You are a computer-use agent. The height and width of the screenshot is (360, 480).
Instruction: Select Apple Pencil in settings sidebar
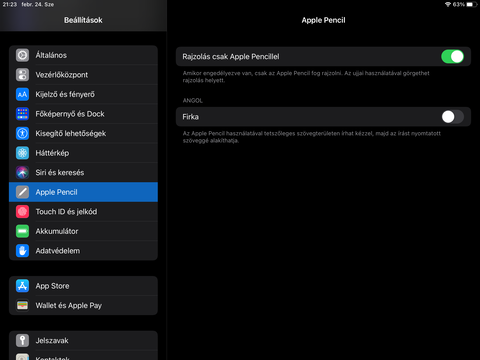pos(83,192)
